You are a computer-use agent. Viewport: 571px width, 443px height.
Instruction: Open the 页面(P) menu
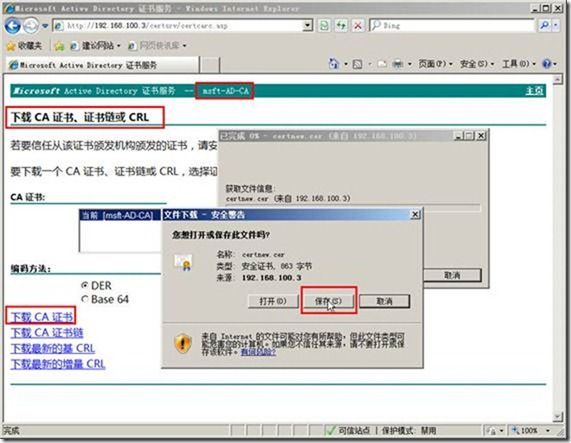click(435, 64)
